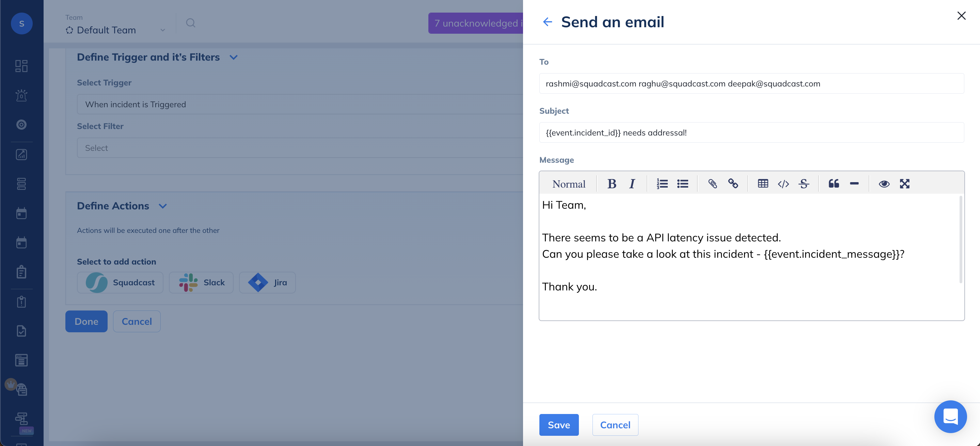The image size is (980, 446).
Task: Collapse Define Trigger and it's Filters section
Action: pos(234,58)
